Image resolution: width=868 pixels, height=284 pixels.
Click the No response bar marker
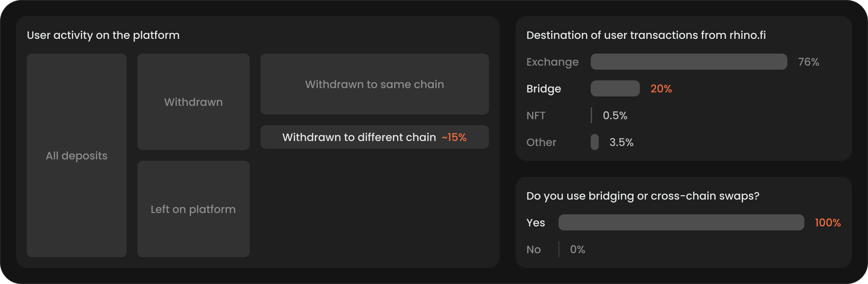(x=559, y=249)
